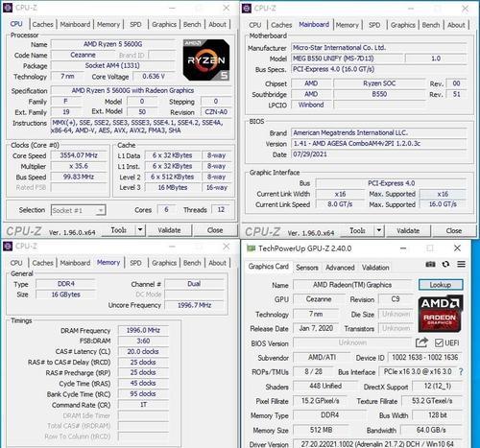Viewport: 480px width, 448px height.
Task: Click Close button in Mainboard window
Action: 454,231
